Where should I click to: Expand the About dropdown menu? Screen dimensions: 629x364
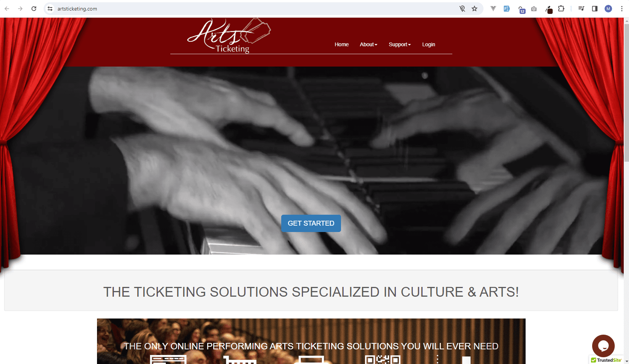coord(368,44)
